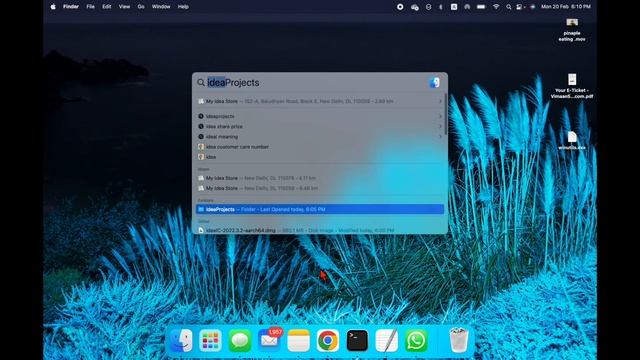Open Finder from the Dock
The width and height of the screenshot is (640, 360).
(x=181, y=340)
